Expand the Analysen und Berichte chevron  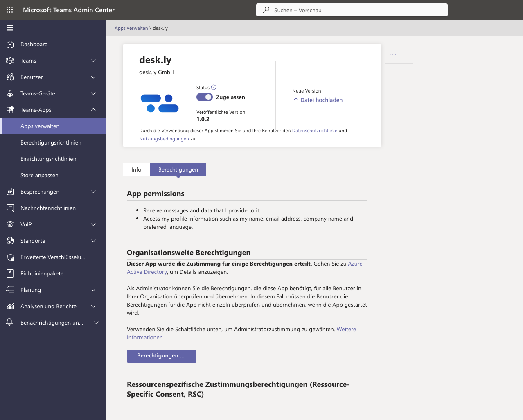[x=93, y=306]
